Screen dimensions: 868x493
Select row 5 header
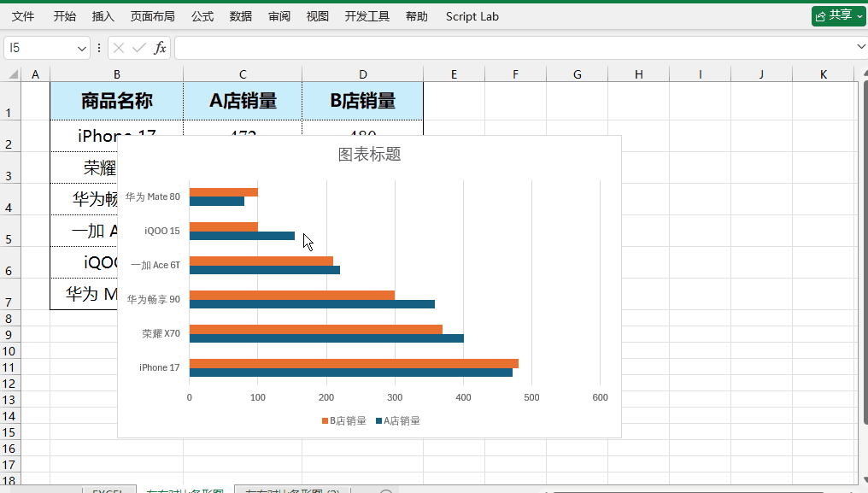tap(9, 231)
